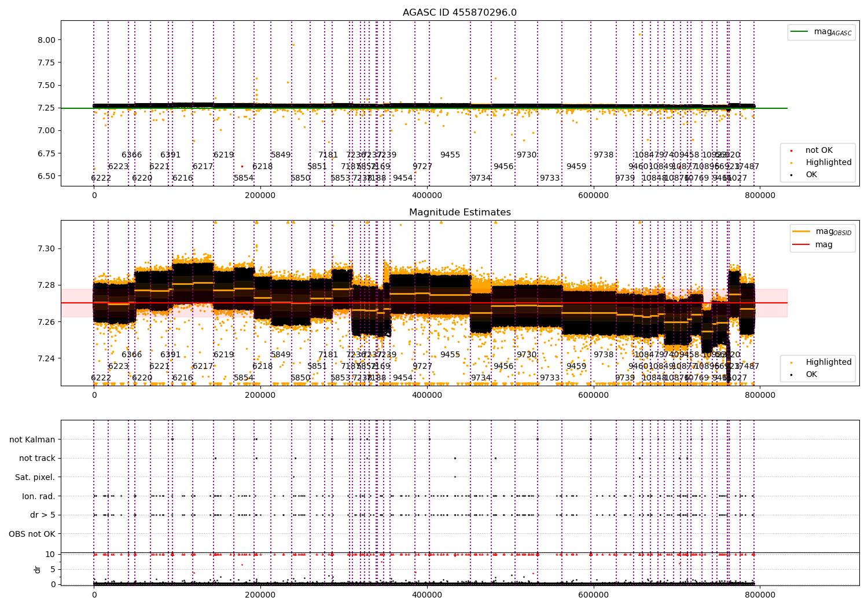Screen dimensions: 868x608
Task: Click obsid label 5849 in the Magnitude Estimates plot
Action: 281,354
